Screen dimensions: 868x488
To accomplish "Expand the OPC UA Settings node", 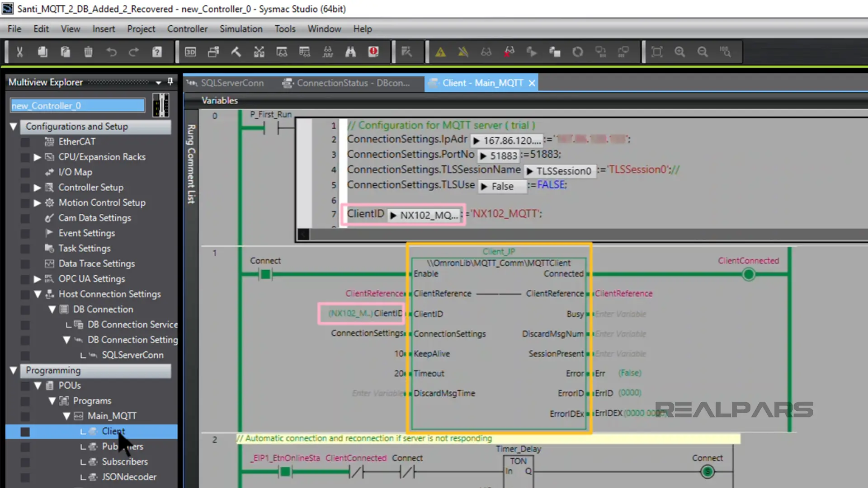I will [37, 279].
